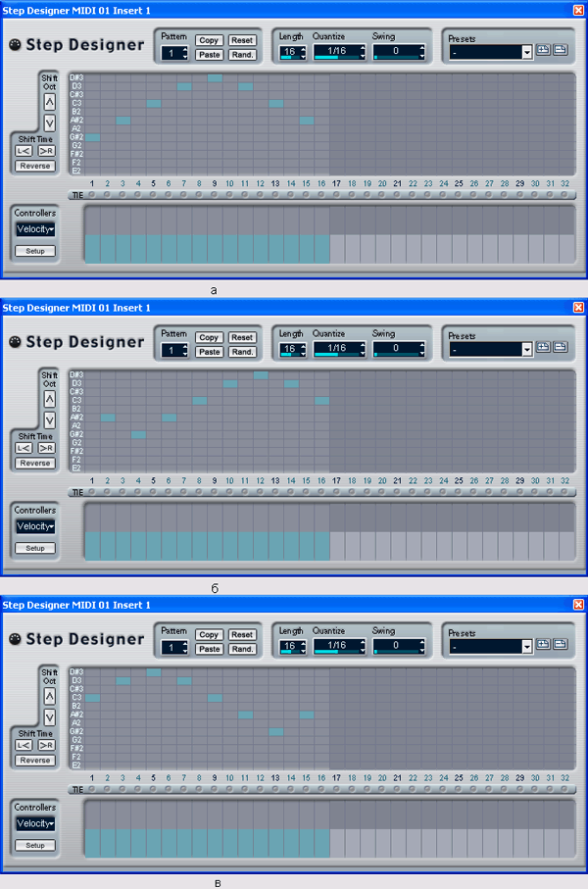588x889 pixels.
Task: Close Step Designer window а
Action: click(578, 10)
